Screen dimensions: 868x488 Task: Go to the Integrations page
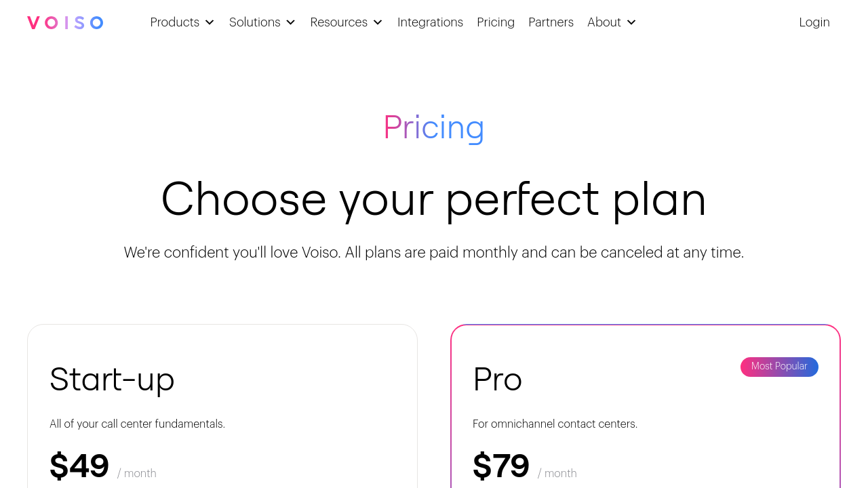430,22
